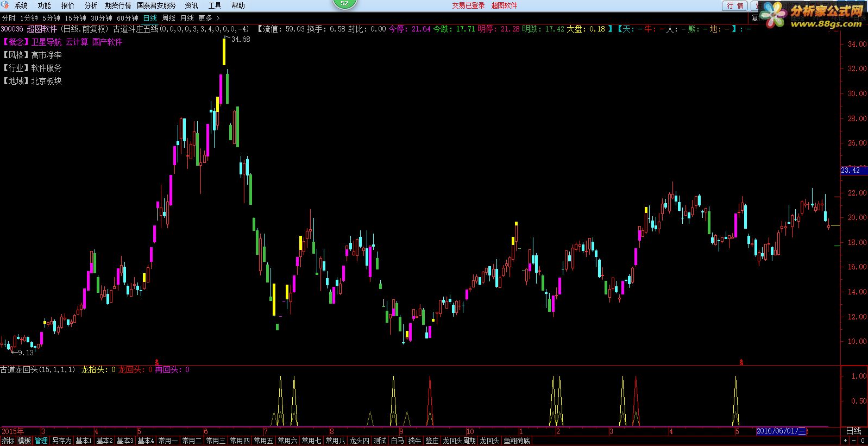
Task: Click the 9.13 low price label
Action: [26, 353]
